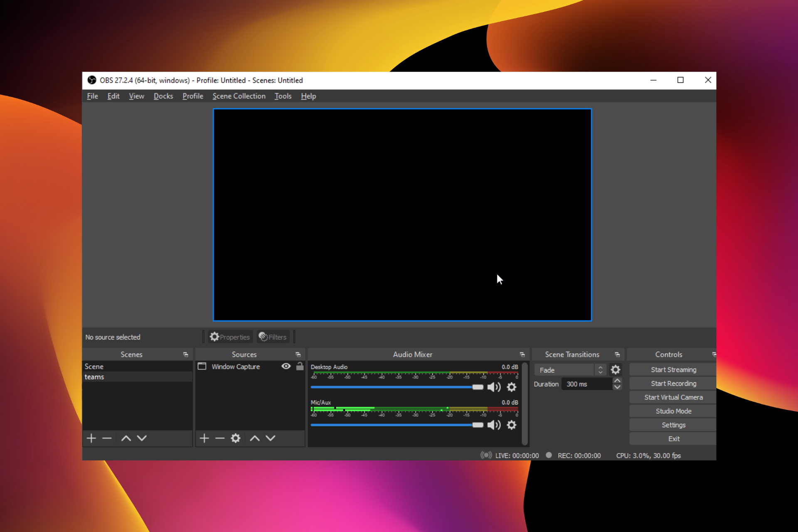The height and width of the screenshot is (532, 798).
Task: Click the Filters button
Action: click(273, 337)
